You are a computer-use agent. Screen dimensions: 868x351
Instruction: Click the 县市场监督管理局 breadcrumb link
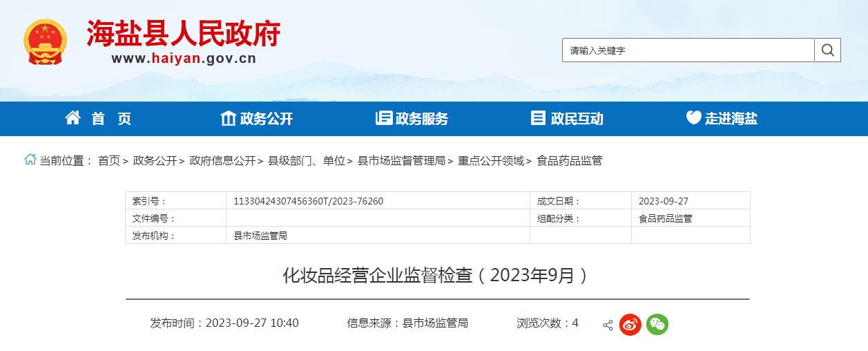[401, 160]
